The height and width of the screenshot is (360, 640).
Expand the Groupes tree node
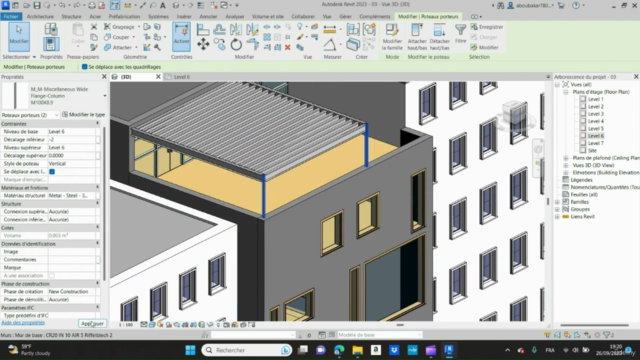(x=558, y=209)
